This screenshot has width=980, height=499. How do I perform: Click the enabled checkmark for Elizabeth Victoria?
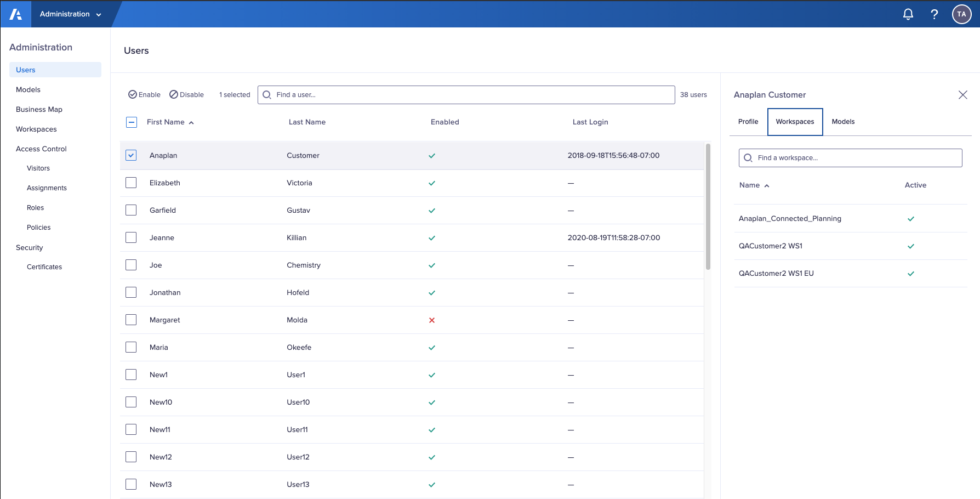pos(432,183)
